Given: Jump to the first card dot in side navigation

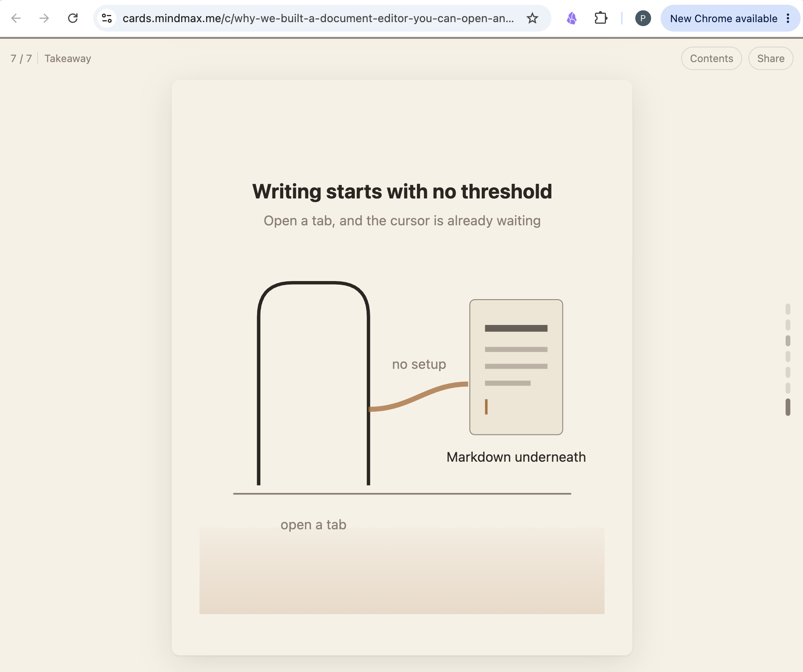Looking at the screenshot, I should [x=788, y=309].
